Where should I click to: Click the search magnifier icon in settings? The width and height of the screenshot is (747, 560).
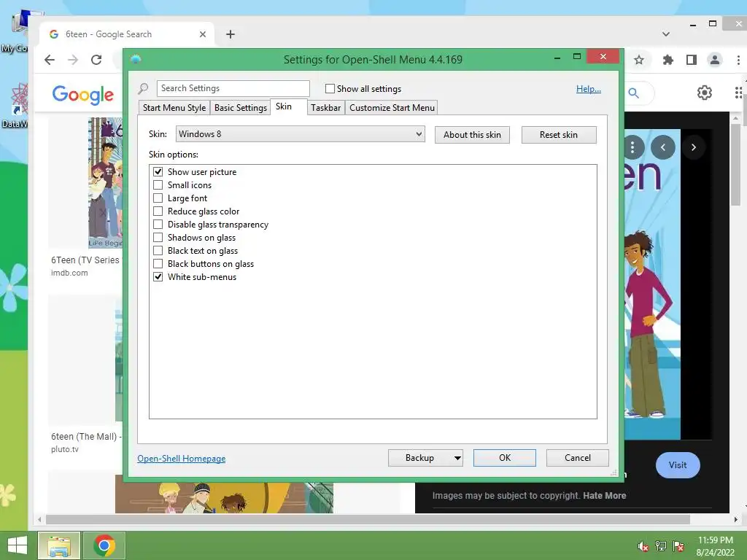pos(144,88)
